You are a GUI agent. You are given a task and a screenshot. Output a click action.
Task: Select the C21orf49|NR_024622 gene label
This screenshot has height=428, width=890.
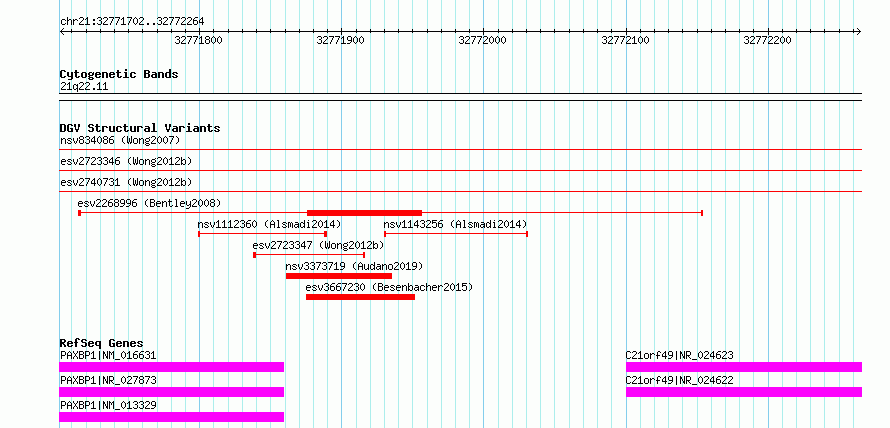pos(679,380)
